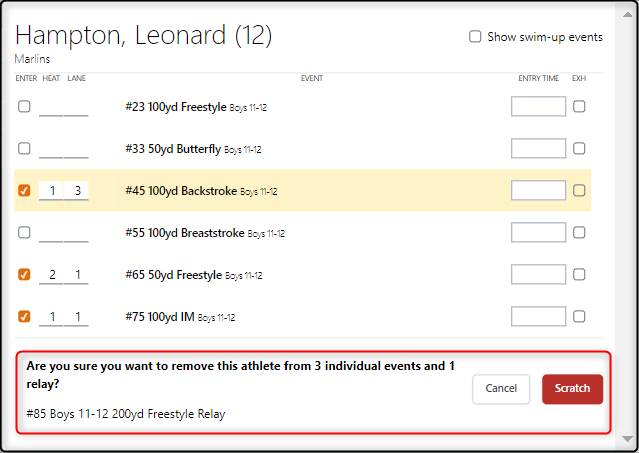Screen dimensions: 639x453
Task: Click the HEAT column header
Action: tap(51, 78)
